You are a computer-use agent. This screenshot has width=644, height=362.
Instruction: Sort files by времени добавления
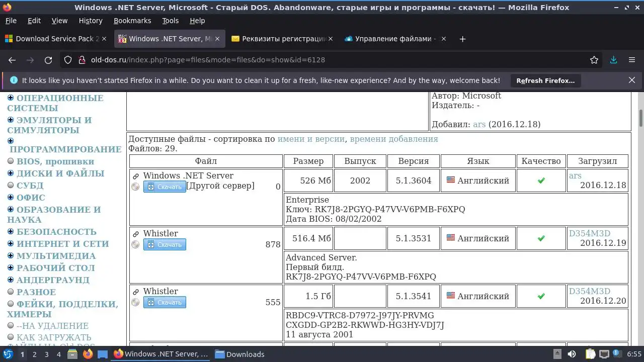point(394,139)
